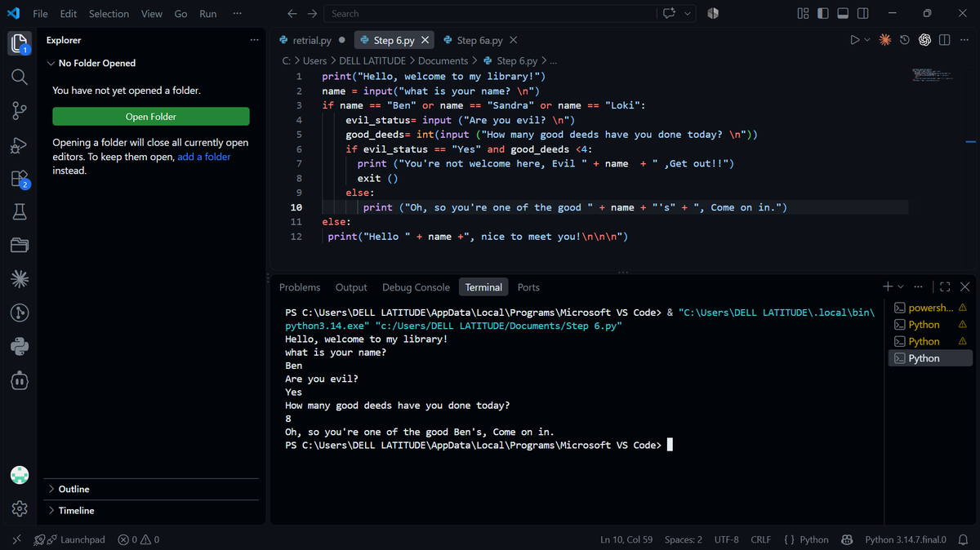The height and width of the screenshot is (550, 980).
Task: Select the Explorer icon in activity bar
Action: pyautogui.click(x=20, y=43)
